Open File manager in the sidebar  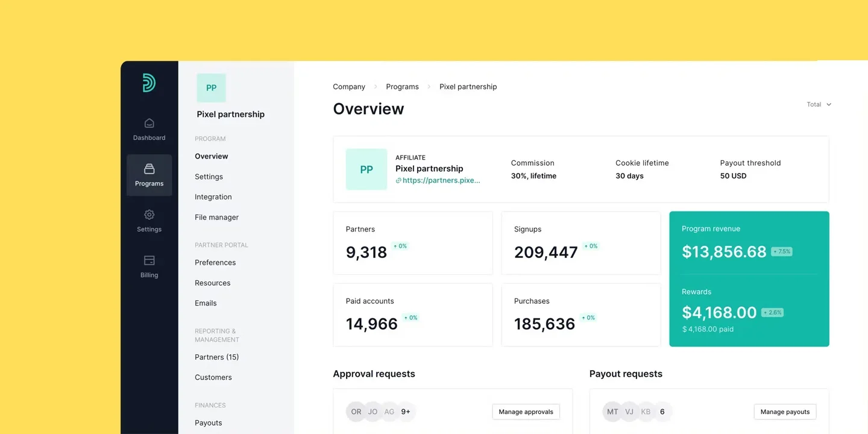tap(216, 217)
